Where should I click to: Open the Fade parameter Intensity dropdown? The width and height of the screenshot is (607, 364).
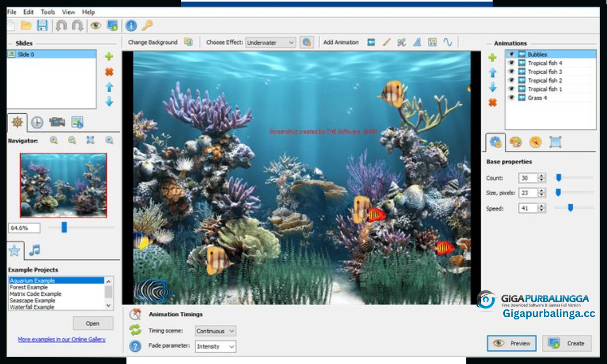point(215,346)
